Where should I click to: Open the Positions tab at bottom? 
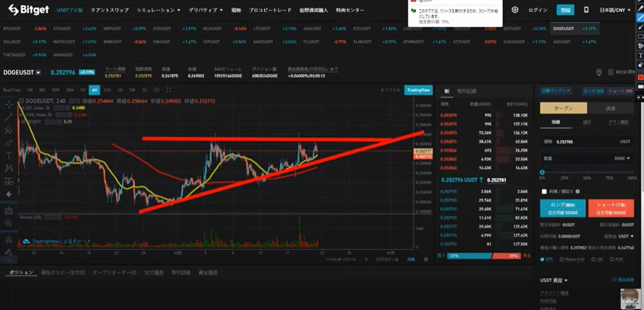click(21, 273)
